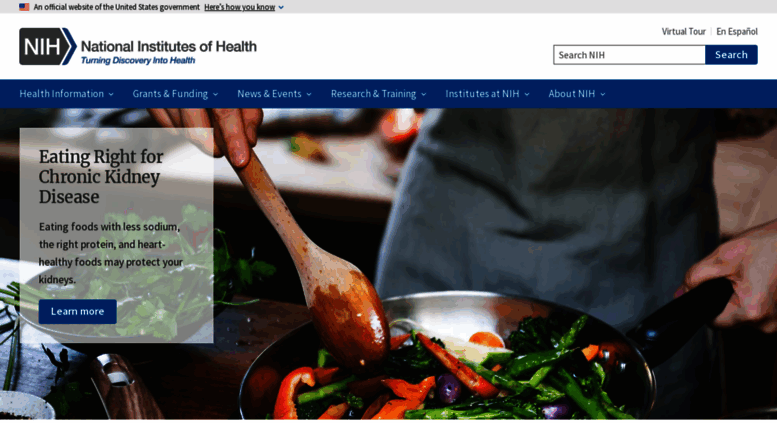Expand the About NIH chevron arrow
Screen dimensions: 777x423
point(603,94)
